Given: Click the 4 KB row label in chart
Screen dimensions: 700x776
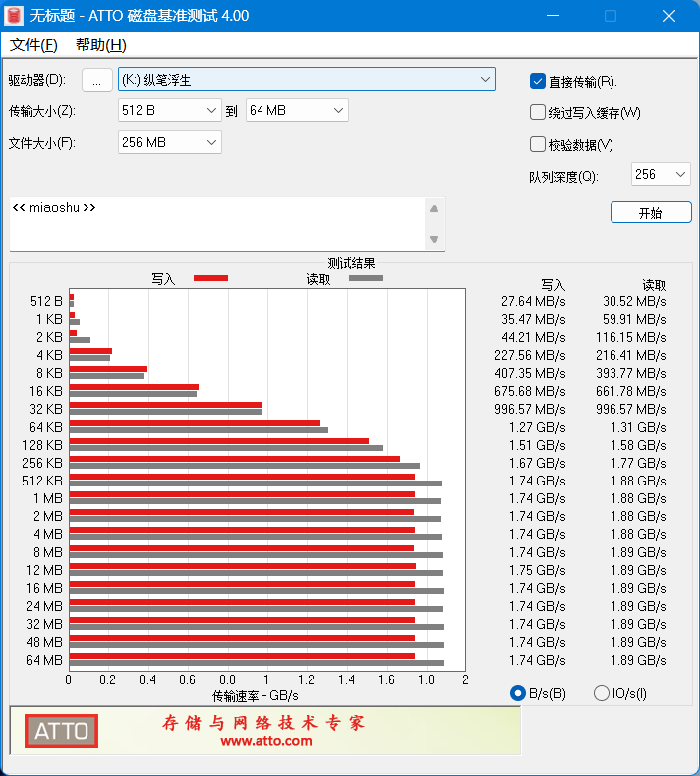Looking at the screenshot, I should [x=49, y=355].
